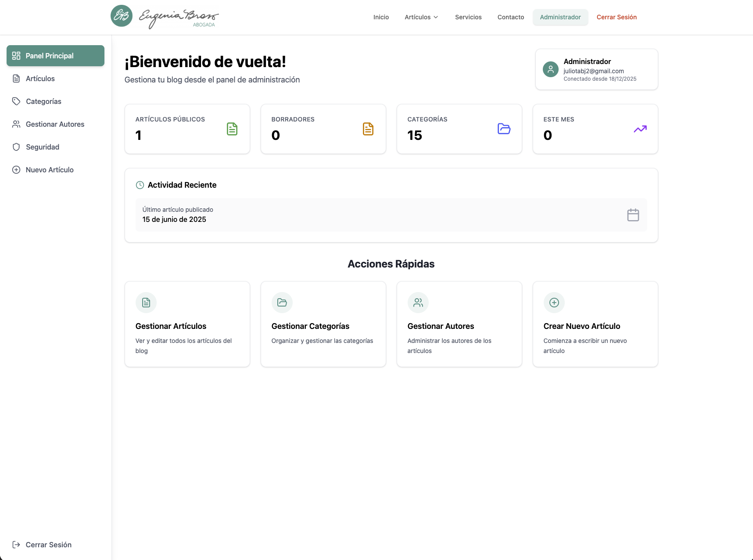Click the EB round logo icon
This screenshot has width=753, height=560.
click(x=122, y=16)
